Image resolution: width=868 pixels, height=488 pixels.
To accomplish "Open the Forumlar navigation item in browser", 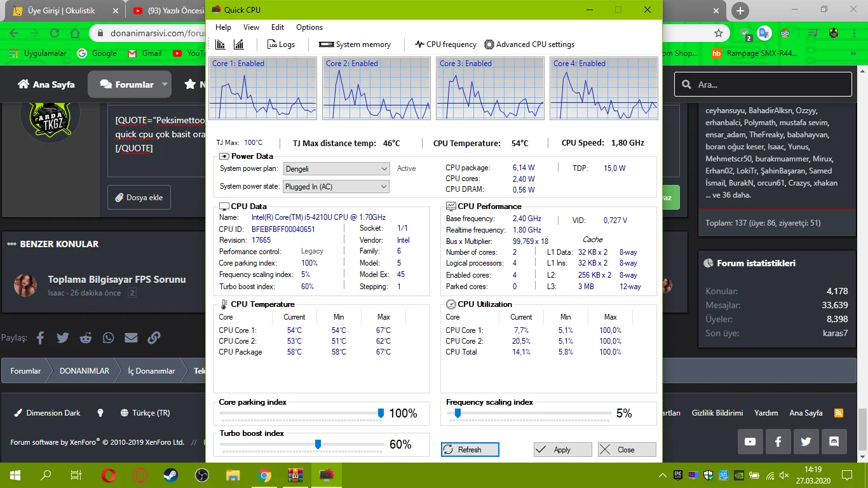I will (126, 84).
